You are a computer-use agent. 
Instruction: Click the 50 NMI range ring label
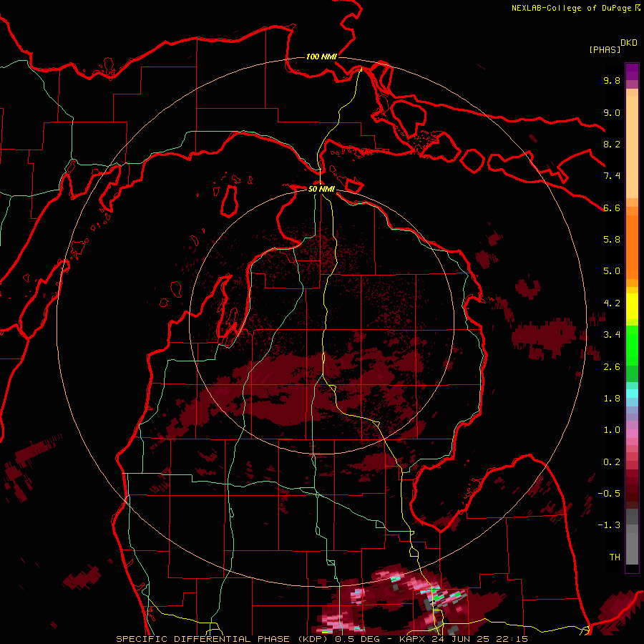321,189
